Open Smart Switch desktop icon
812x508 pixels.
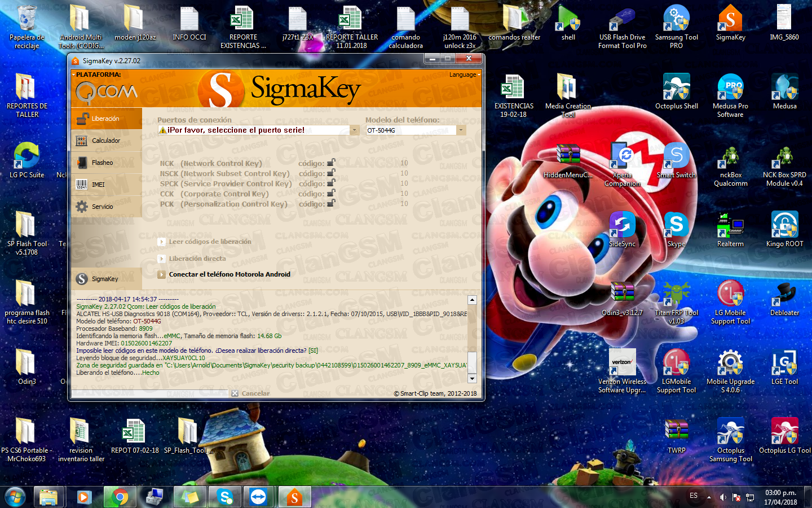pos(676,160)
